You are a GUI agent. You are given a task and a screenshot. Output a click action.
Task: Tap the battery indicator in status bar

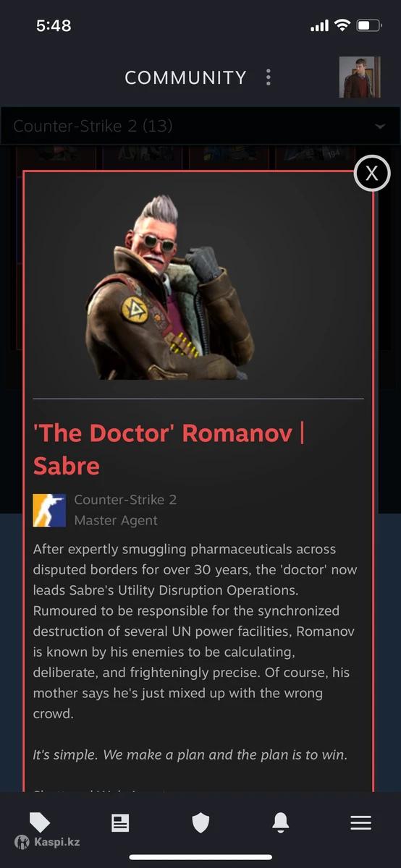tap(368, 25)
